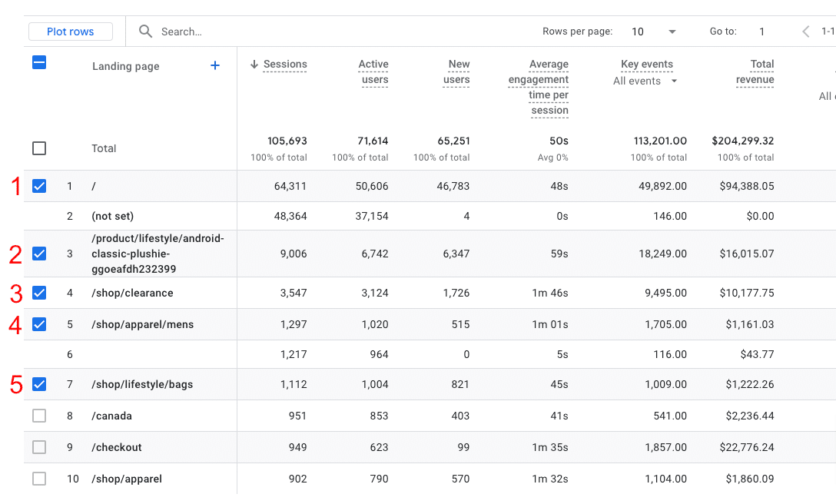
Task: Open the Rows per page dropdown
Action: click(x=655, y=31)
